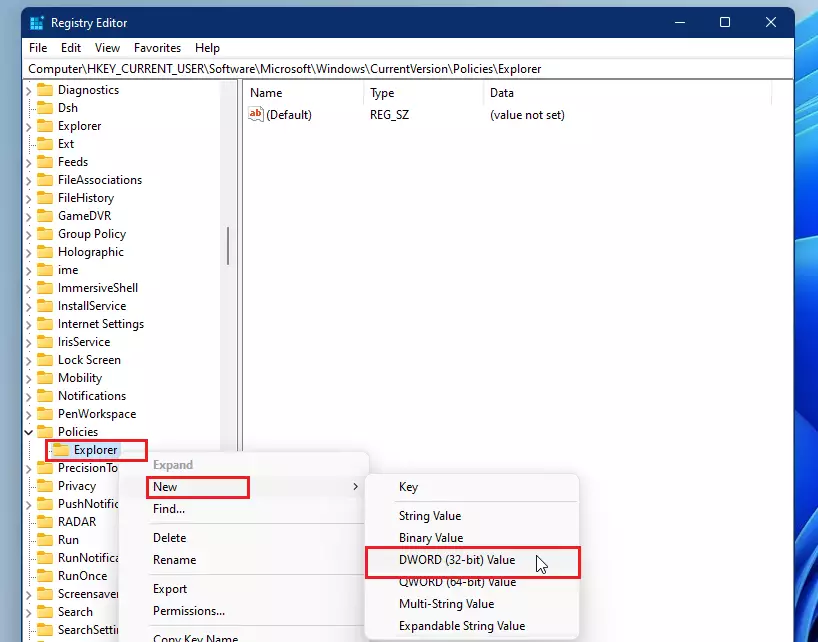The width and height of the screenshot is (818, 642).
Task: Select the Run key in the tree
Action: (68, 540)
